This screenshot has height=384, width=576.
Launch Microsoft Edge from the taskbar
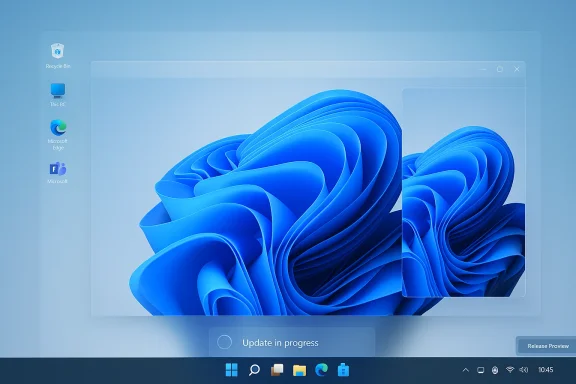pos(321,370)
